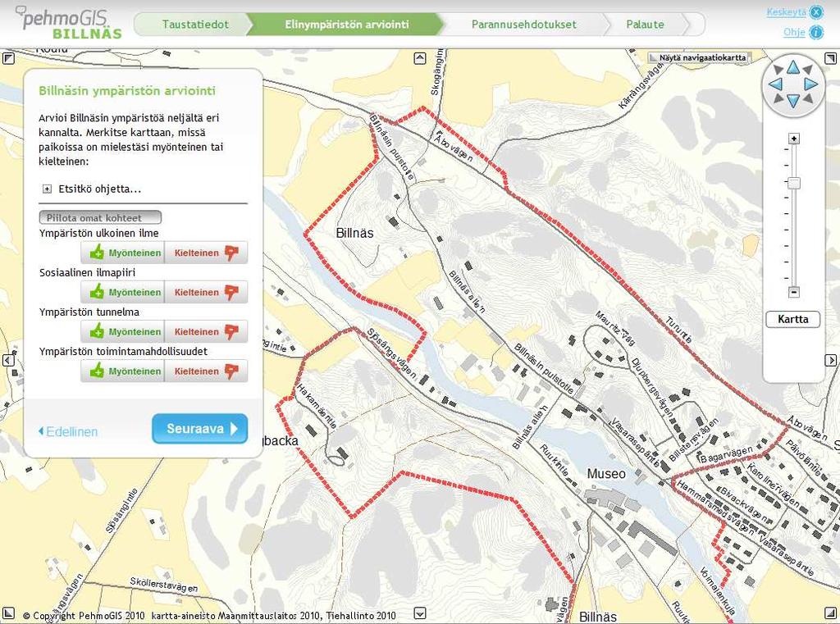Mark Myönteinen for Sosiaalinen ilmapiiri
840x624 pixels.
pyautogui.click(x=123, y=293)
